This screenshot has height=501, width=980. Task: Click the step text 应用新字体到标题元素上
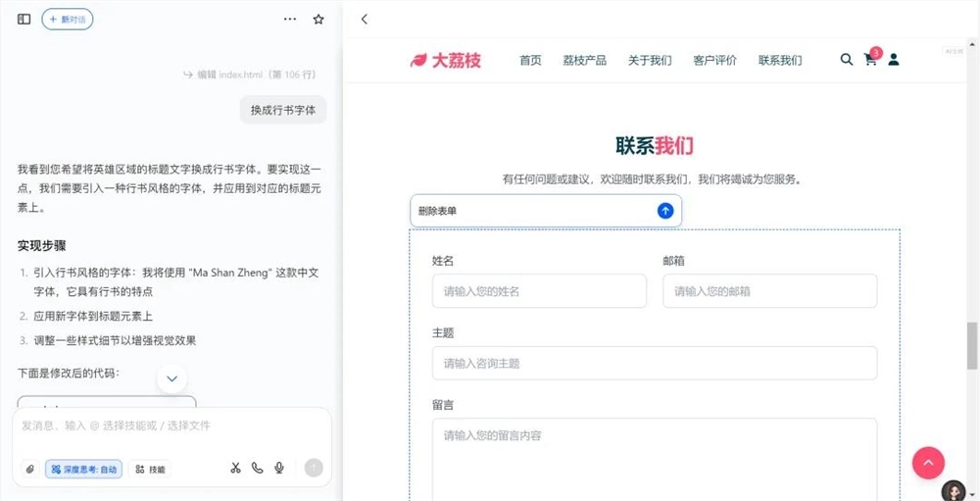pos(93,317)
